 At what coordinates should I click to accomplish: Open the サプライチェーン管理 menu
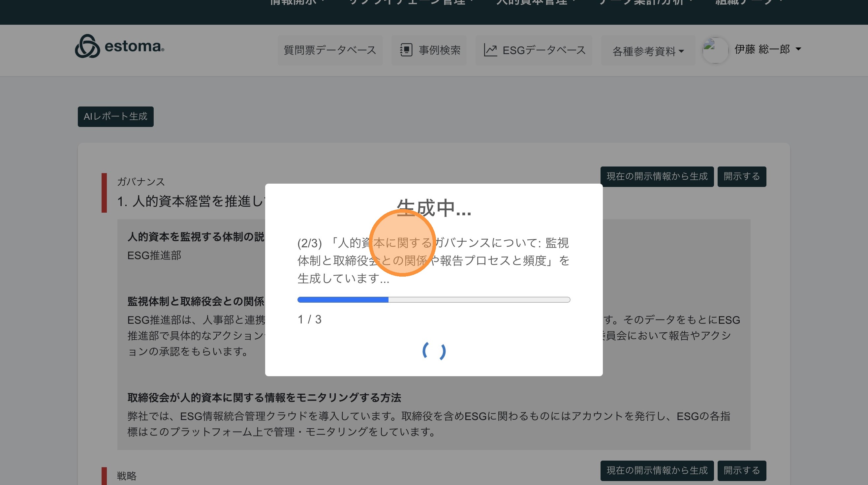[411, 3]
